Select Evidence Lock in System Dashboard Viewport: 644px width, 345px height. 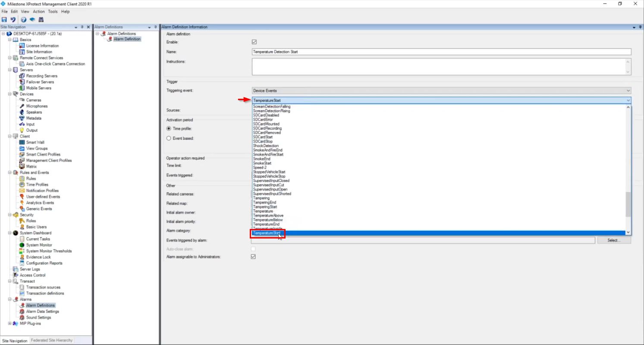tap(38, 257)
